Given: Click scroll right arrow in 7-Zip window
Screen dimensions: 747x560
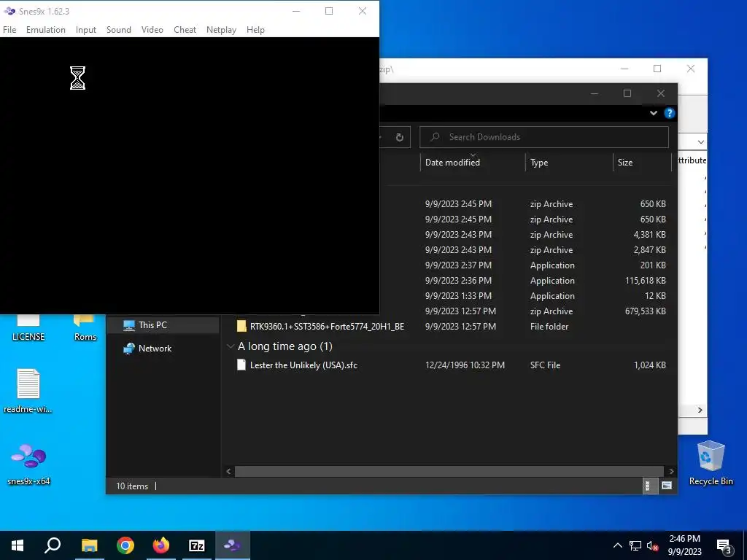Looking at the screenshot, I should point(700,410).
